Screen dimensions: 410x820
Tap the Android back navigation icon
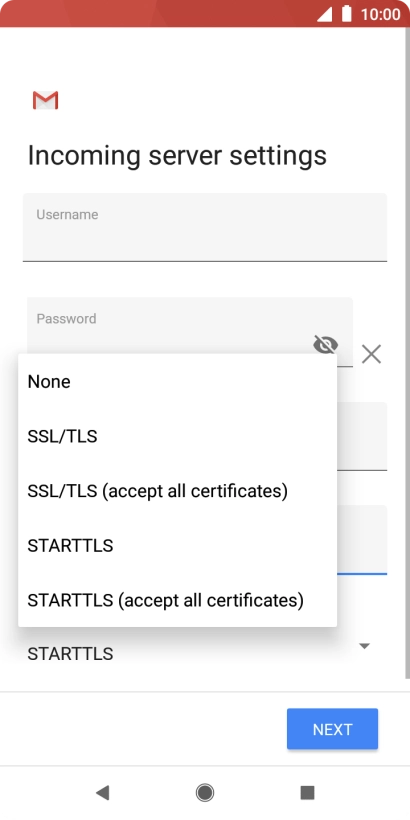pos(102,793)
